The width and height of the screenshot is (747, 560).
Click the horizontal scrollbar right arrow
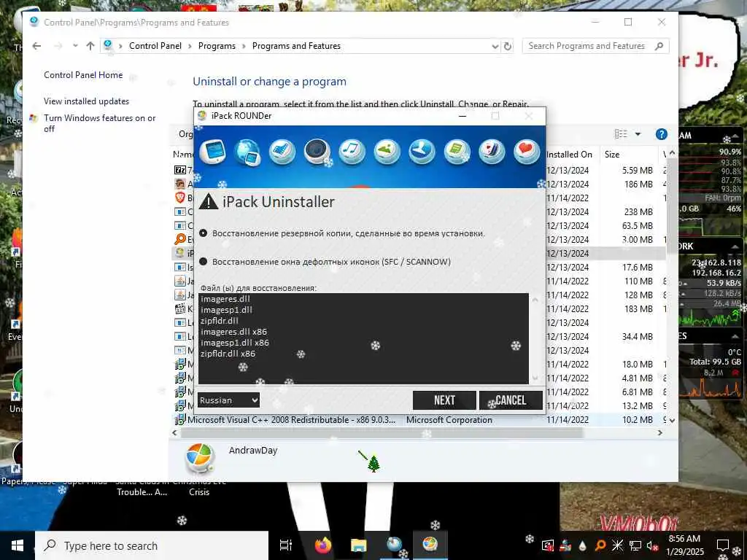pos(659,433)
